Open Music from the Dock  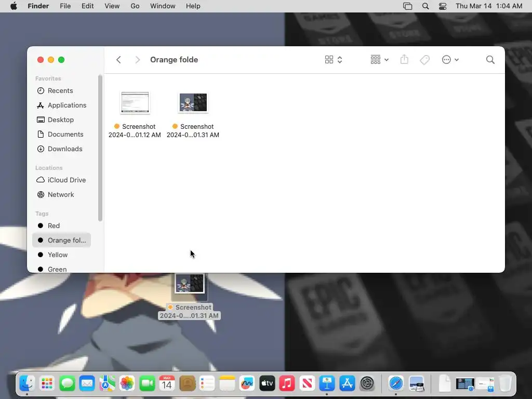[287, 384]
